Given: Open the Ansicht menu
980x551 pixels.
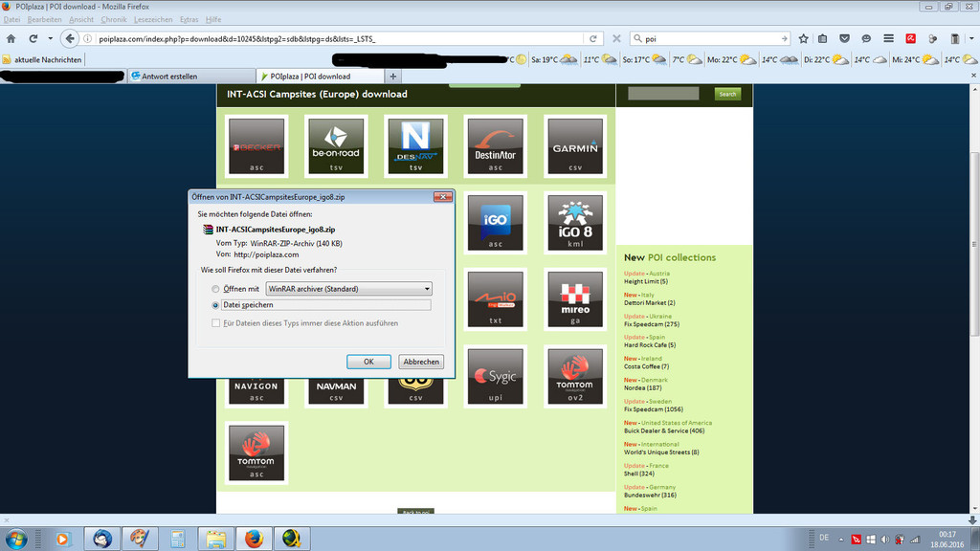Looking at the screenshot, I should point(81,19).
